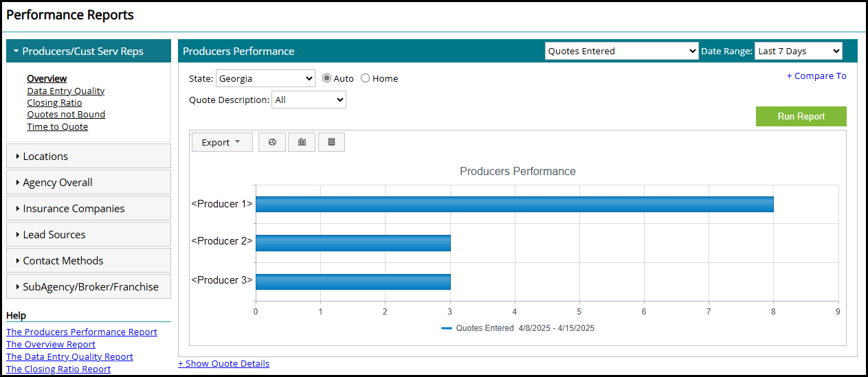Image resolution: width=868 pixels, height=377 pixels.
Task: Click the Performance Reports page heading
Action: coord(70,14)
